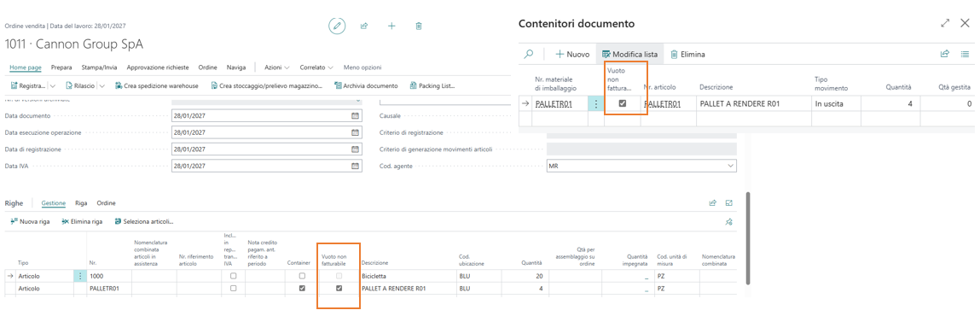Viewport: 980px width, 316px height.
Task: Open calendar picker for Data esecuzione operazione
Action: point(355,132)
